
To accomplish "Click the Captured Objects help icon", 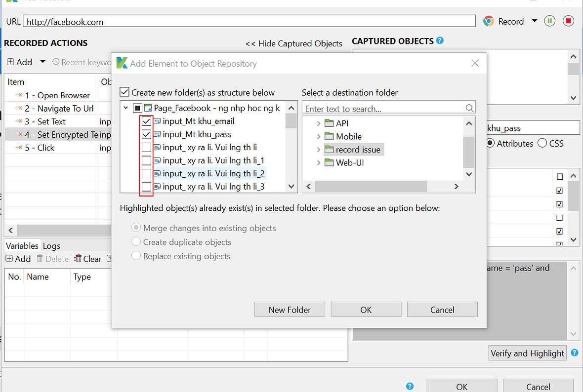I will 440,40.
